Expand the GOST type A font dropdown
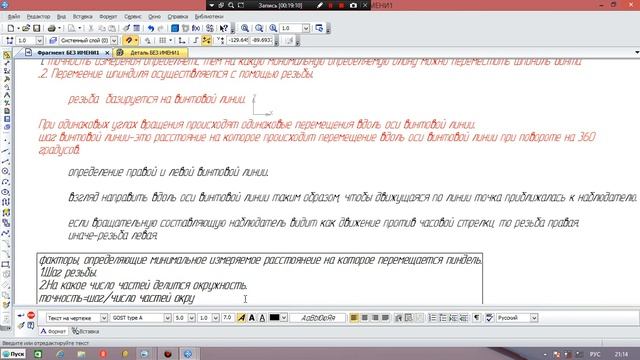Screen dimensions: 640x360 pos(167,318)
